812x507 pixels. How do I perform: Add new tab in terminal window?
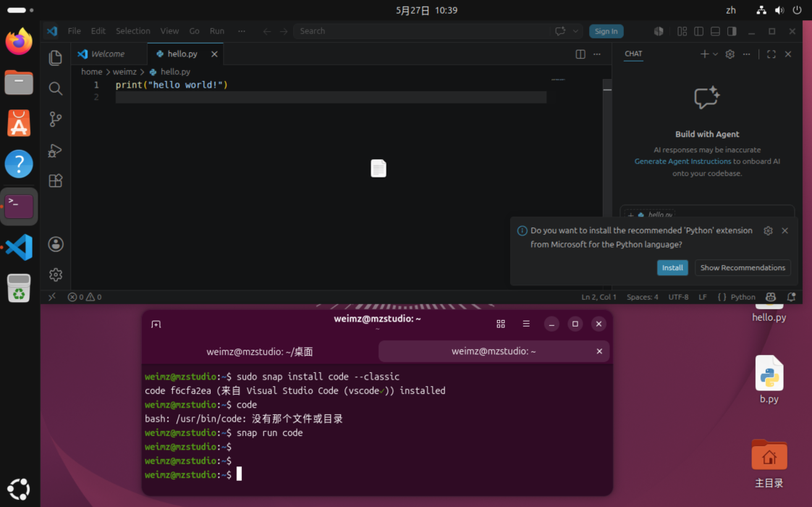click(x=156, y=324)
